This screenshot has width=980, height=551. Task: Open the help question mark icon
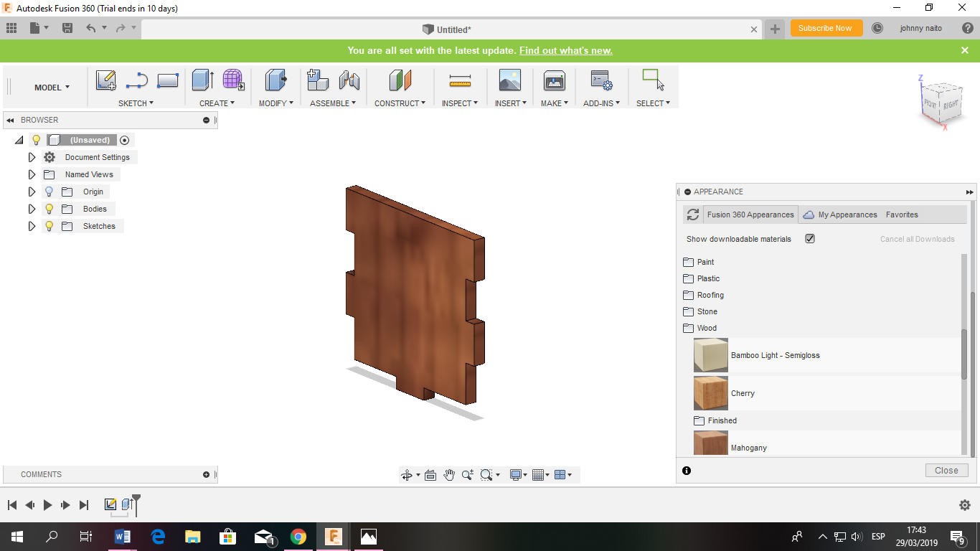click(x=967, y=28)
